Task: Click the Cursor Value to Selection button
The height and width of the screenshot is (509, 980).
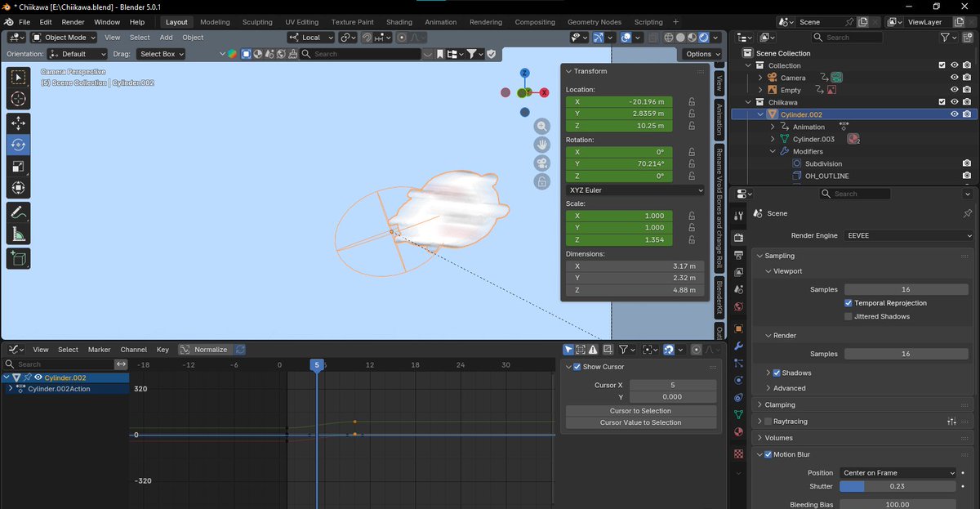Action: [640, 422]
